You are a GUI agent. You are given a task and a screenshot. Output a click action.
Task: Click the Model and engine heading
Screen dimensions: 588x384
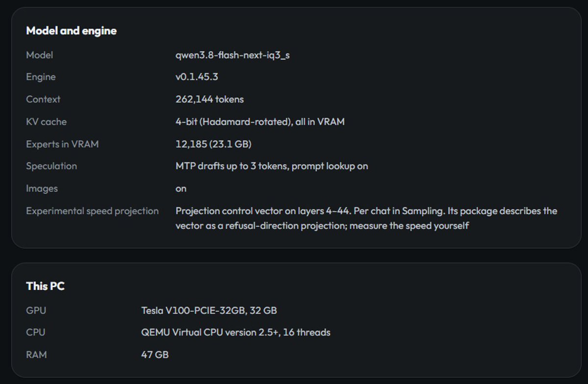click(71, 31)
